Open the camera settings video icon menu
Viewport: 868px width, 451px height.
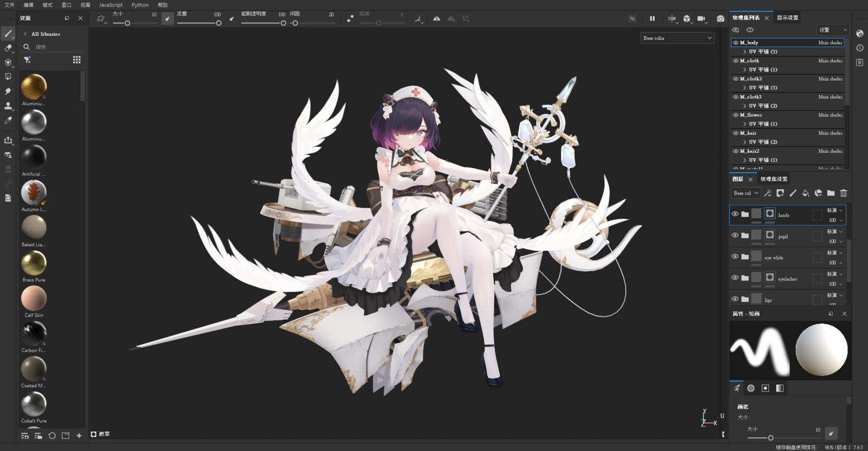coord(701,18)
